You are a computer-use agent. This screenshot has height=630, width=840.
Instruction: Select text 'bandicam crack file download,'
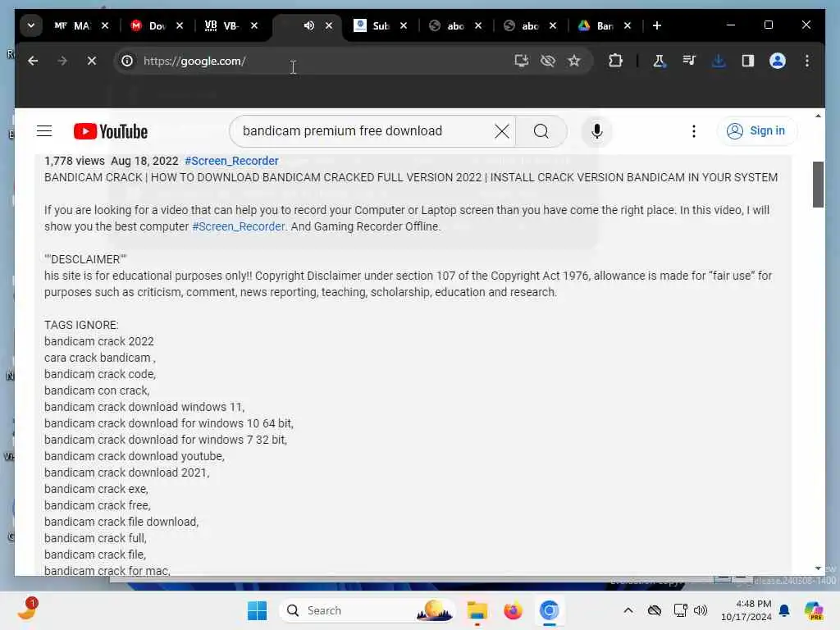(x=121, y=521)
